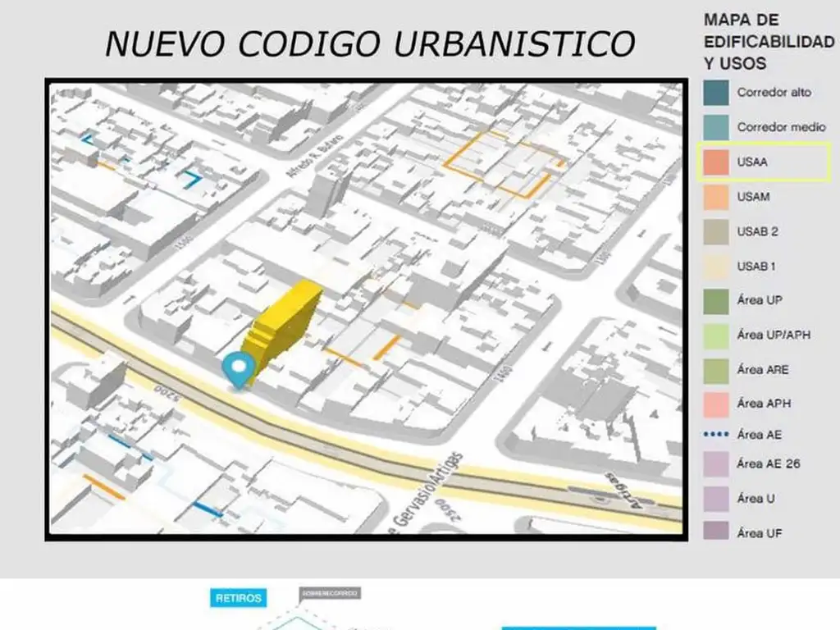This screenshot has width=840, height=630.
Task: Click the blue location pin on the map
Action: (x=239, y=368)
